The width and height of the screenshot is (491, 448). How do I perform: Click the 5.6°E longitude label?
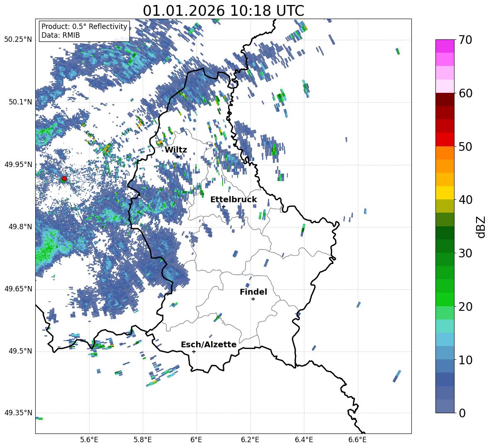coord(89,440)
